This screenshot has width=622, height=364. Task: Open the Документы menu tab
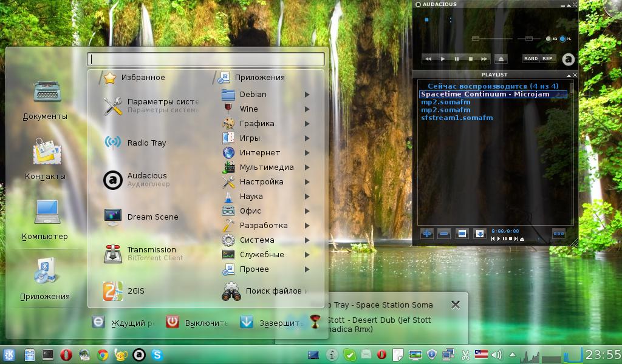45,100
